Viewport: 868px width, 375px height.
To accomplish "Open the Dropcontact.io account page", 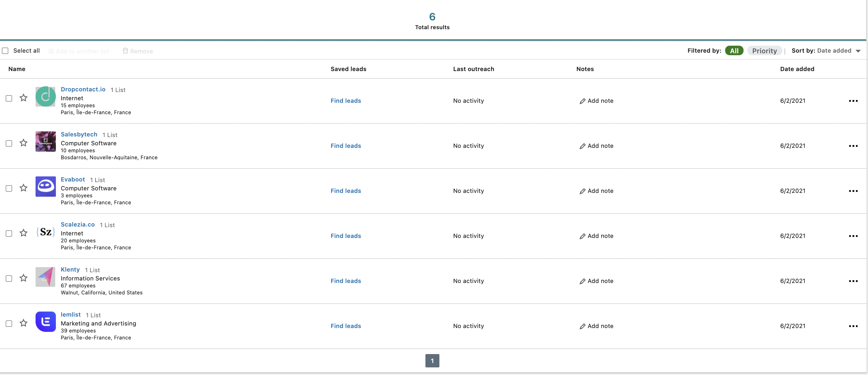I will point(83,89).
